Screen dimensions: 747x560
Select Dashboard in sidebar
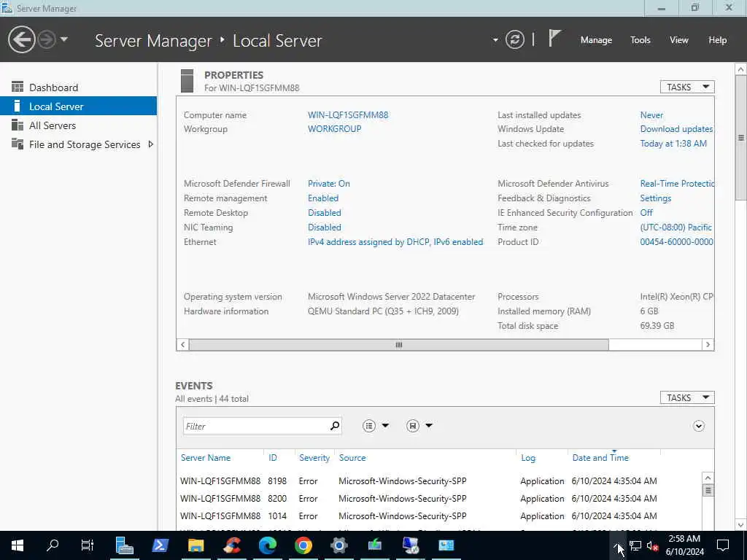(78, 87)
